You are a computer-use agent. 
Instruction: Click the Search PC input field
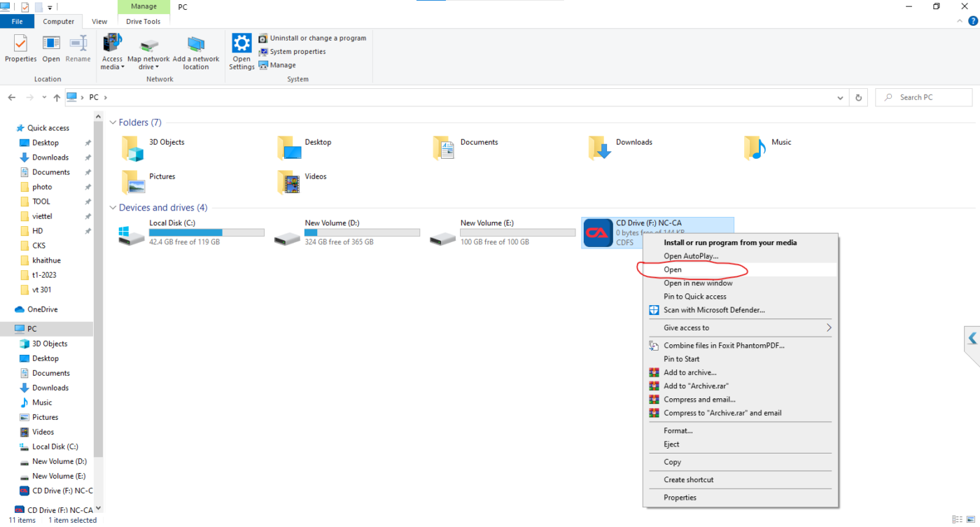point(924,97)
